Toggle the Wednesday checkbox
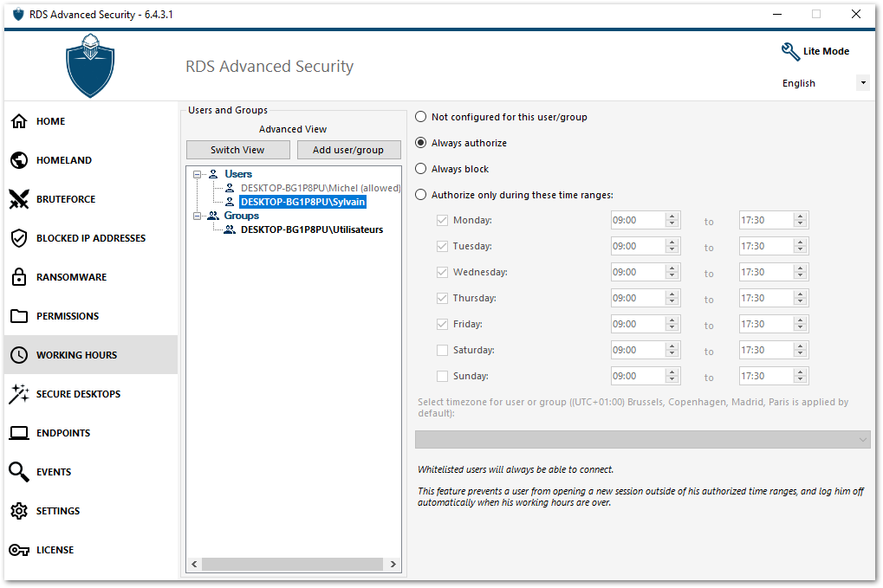 [x=442, y=272]
